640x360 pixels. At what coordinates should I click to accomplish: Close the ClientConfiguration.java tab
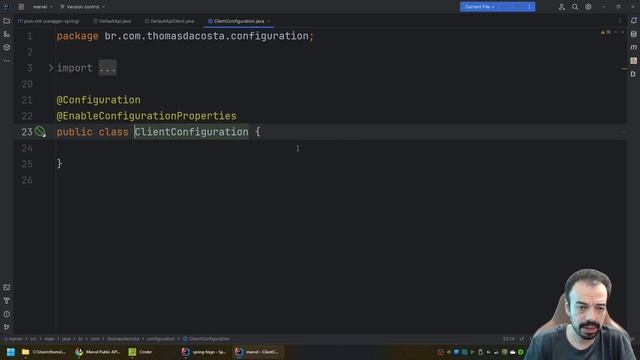[269, 21]
